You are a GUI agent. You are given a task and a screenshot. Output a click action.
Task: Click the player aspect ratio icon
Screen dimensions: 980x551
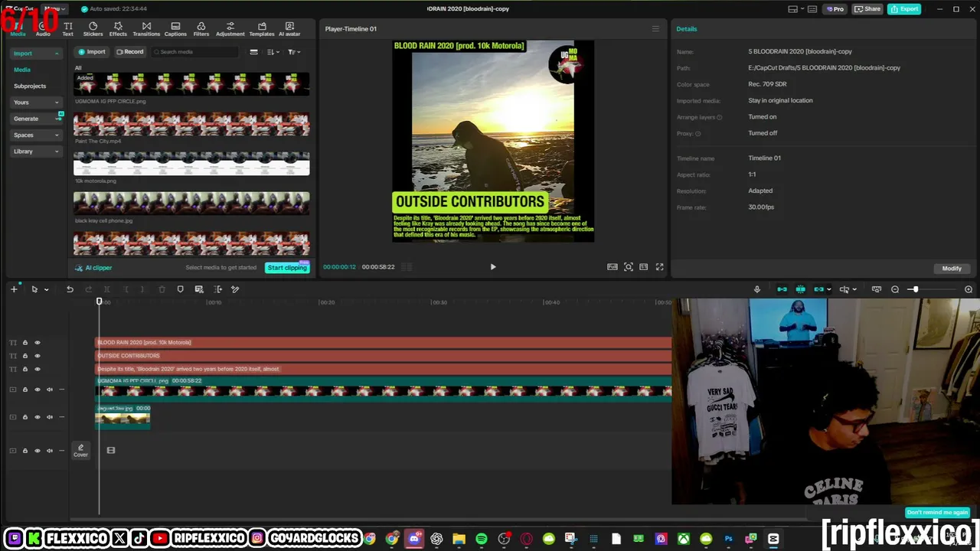pos(644,267)
